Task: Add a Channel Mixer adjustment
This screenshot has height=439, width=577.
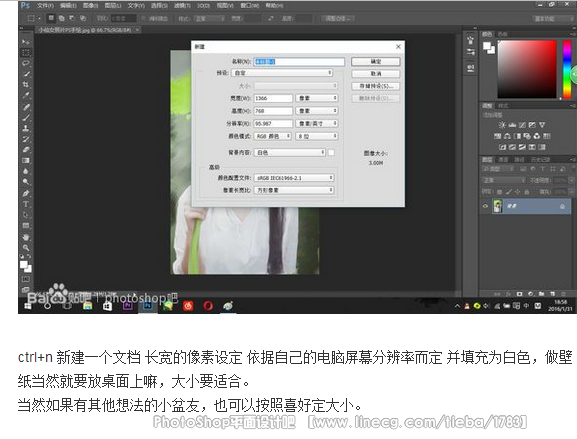Action: coord(537,136)
